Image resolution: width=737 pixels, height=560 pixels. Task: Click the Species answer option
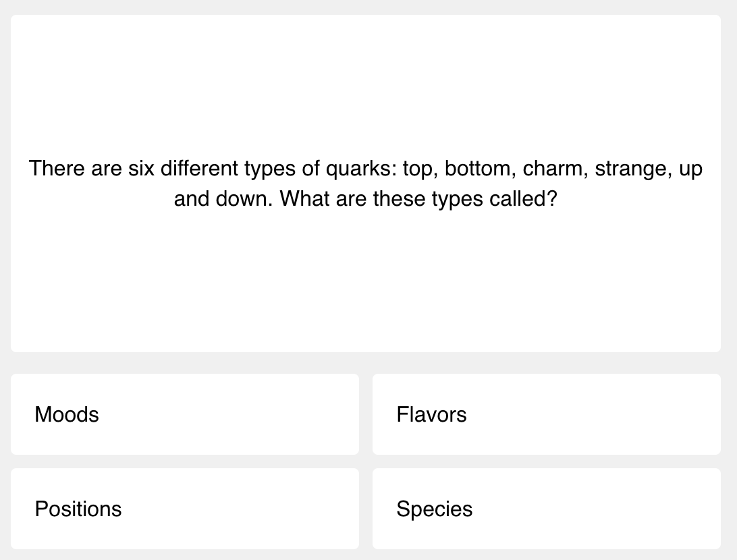[546, 509]
